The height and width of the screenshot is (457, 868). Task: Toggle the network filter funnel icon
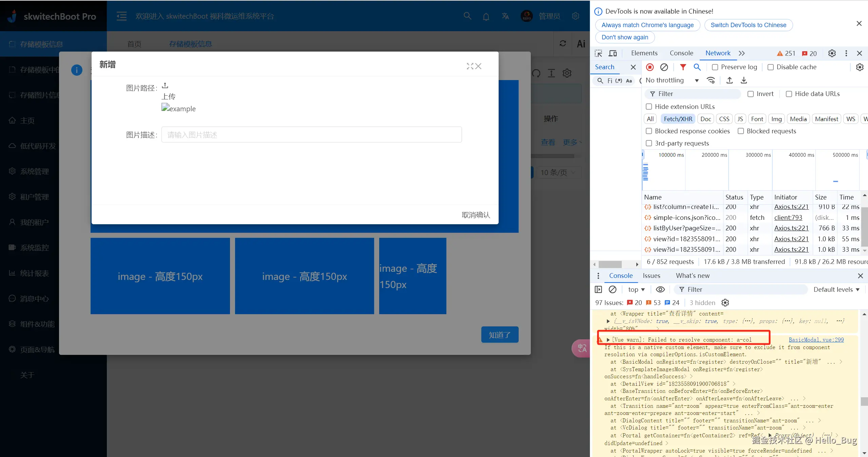pyautogui.click(x=683, y=67)
